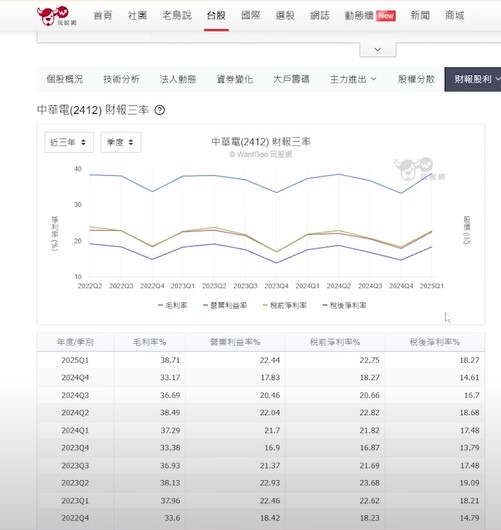The image size is (501, 530).
Task: Expand the collapsed panel chevron button
Action: point(378,50)
